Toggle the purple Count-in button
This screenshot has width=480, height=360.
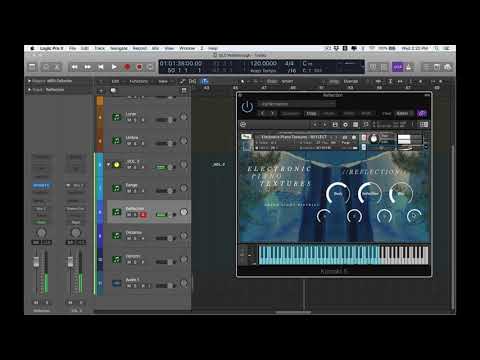click(397, 67)
